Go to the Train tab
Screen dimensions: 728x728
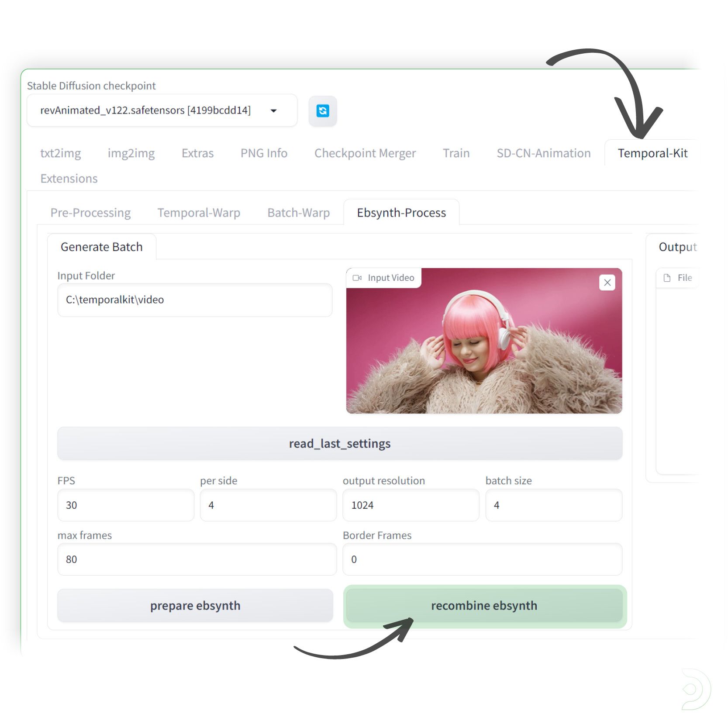pos(456,153)
